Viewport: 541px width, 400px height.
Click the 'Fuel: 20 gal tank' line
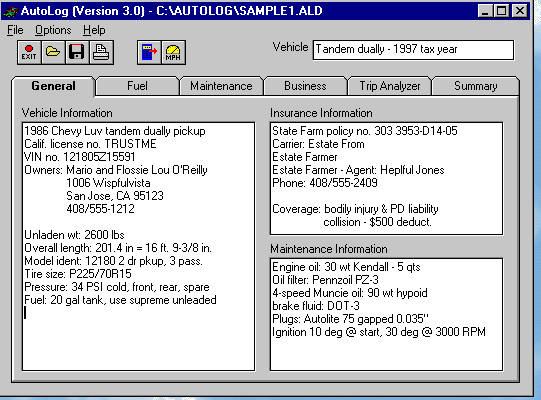(120, 300)
